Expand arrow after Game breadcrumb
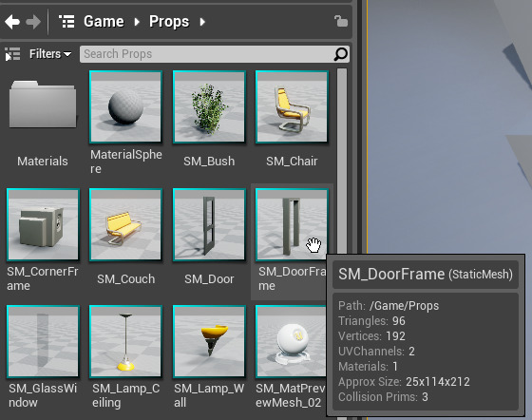This screenshot has width=532, height=420. (137, 22)
